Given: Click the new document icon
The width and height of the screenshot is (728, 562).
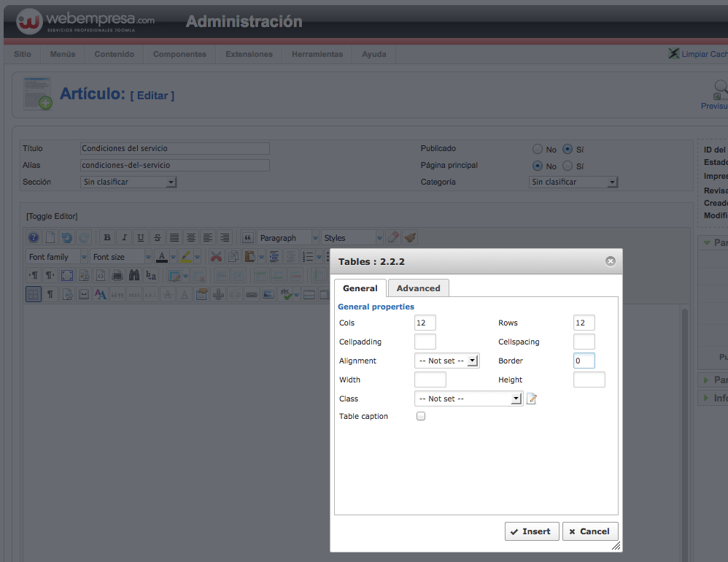Looking at the screenshot, I should [x=50, y=238].
